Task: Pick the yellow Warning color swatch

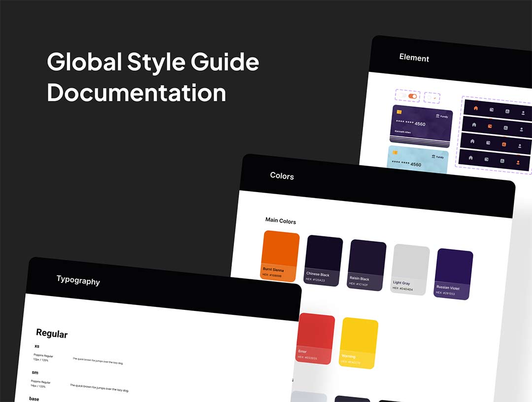Action: (x=359, y=343)
